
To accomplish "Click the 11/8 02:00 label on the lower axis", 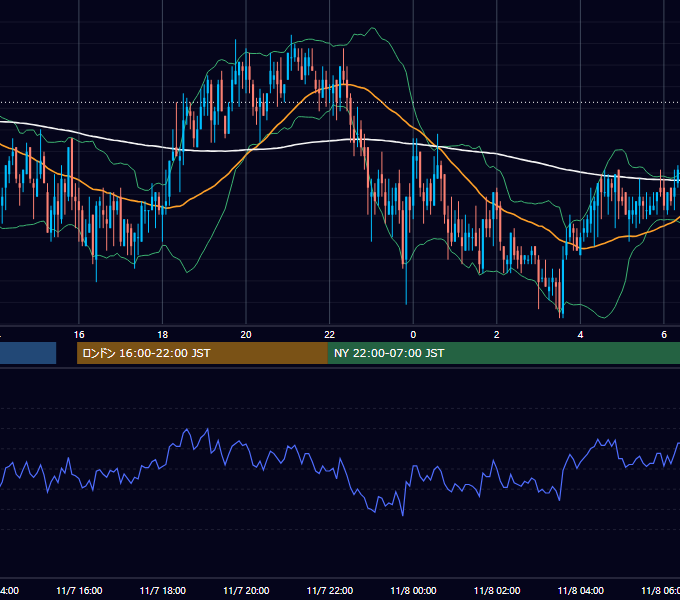I will coord(497,590).
